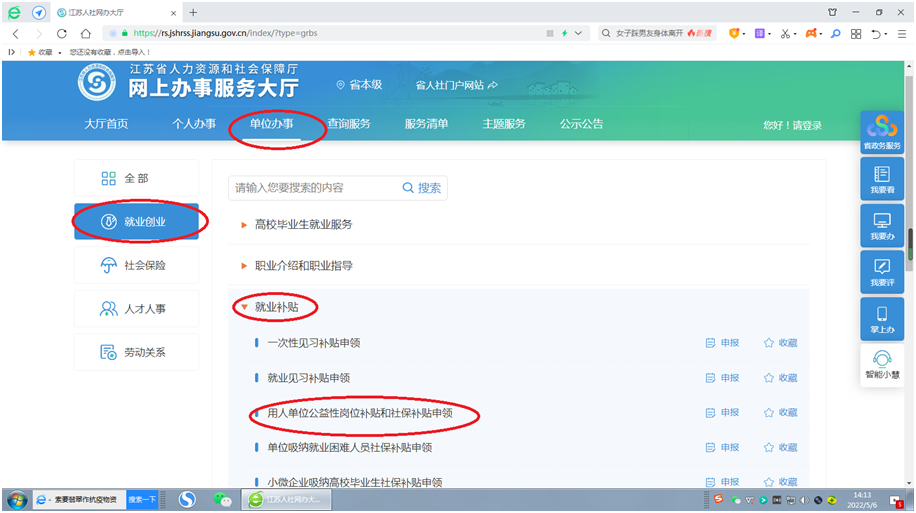The image size is (916, 513).
Task: Switch to the 单位办事 tab
Action: [272, 125]
